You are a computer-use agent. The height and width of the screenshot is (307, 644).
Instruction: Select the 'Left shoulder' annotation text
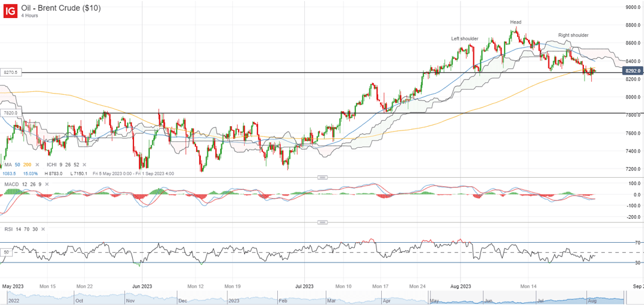[x=465, y=38]
